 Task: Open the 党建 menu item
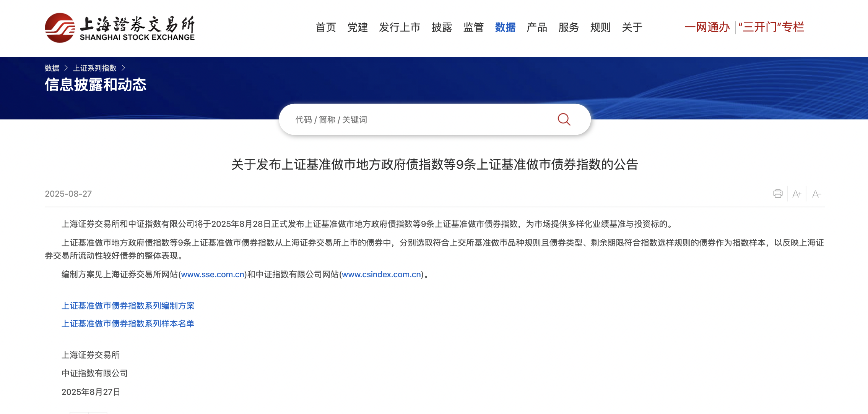[x=357, y=27]
